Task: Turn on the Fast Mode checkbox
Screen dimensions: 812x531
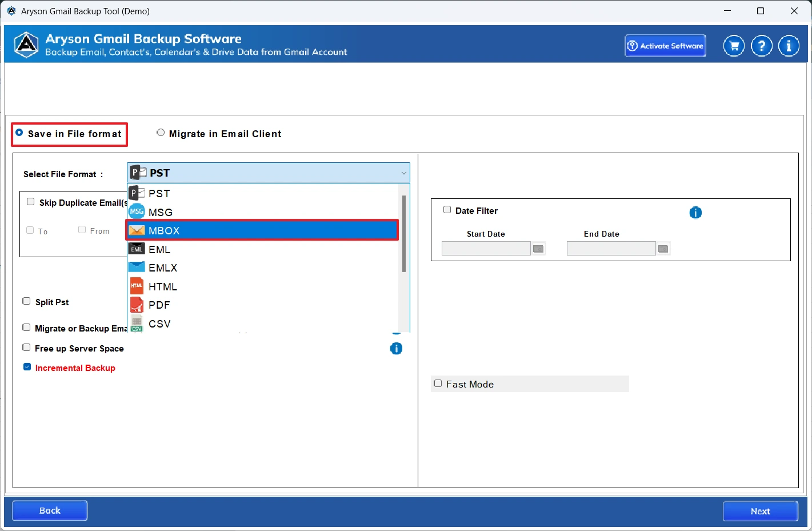Action: click(x=438, y=384)
